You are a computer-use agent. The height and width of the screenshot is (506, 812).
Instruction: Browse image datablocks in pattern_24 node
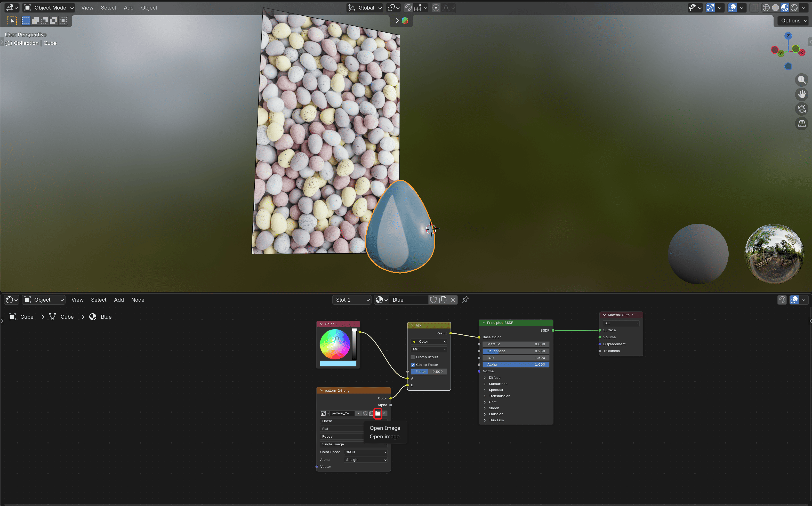point(325,413)
